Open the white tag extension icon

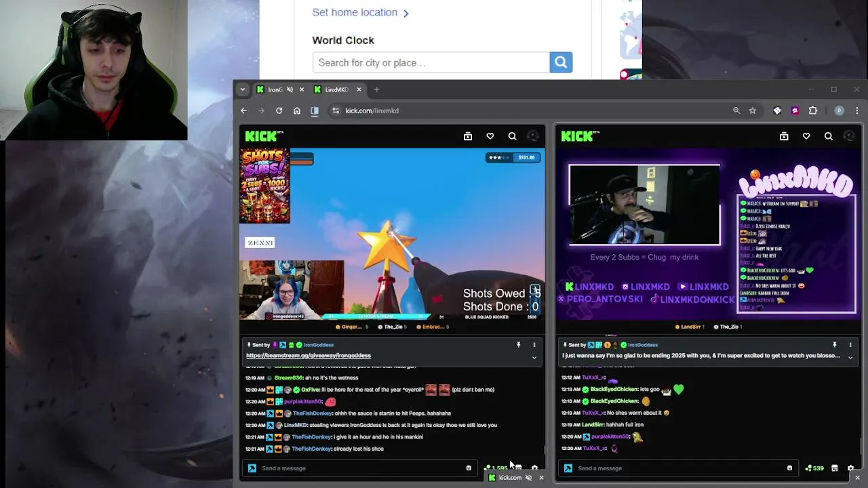coord(777,110)
